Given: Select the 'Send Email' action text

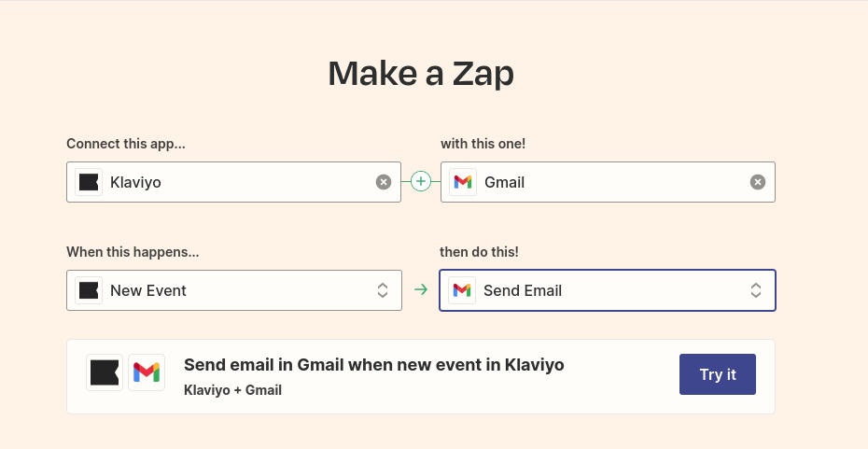Looking at the screenshot, I should [523, 290].
